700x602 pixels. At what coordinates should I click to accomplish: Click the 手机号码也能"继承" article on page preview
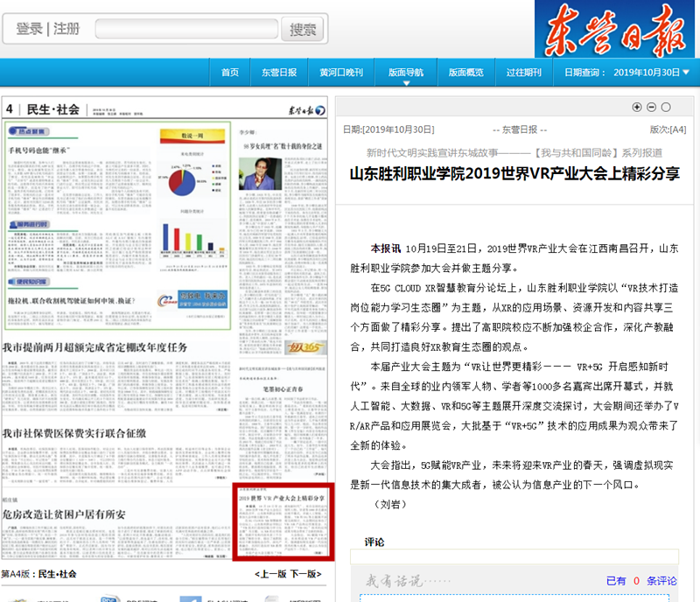(x=39, y=150)
